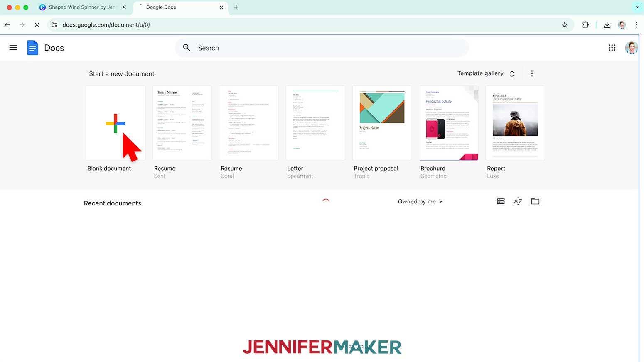Stop the page from loading
The height and width of the screenshot is (362, 644).
[x=37, y=25]
